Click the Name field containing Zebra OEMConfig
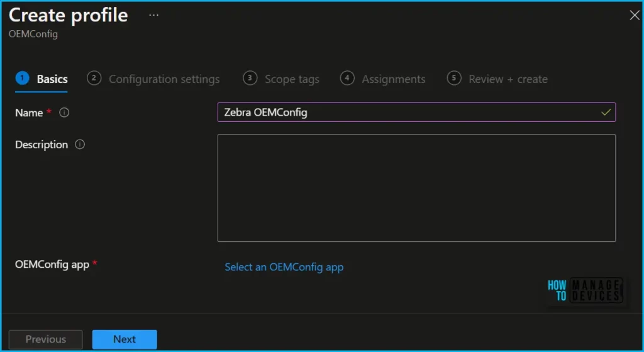Screen dimensions: 644x352 [x=416, y=112]
